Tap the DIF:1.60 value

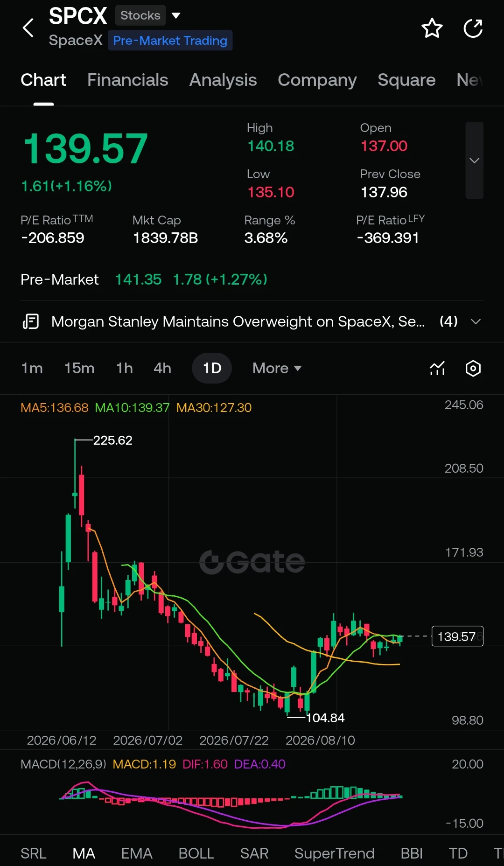(205, 764)
